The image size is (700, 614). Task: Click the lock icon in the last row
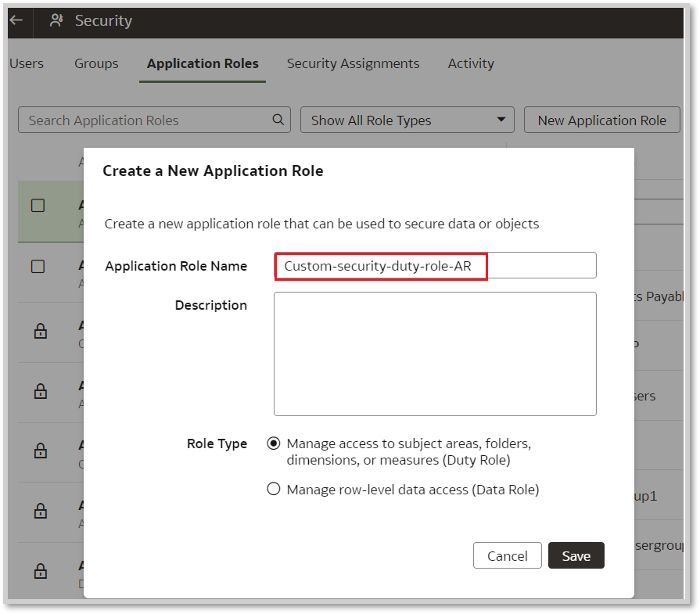[x=38, y=571]
